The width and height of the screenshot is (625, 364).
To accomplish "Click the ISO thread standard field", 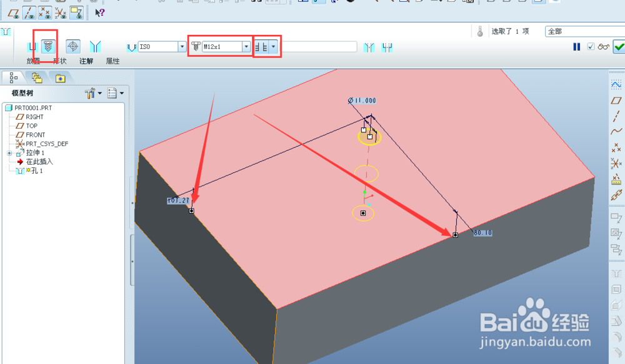I will 158,47.
